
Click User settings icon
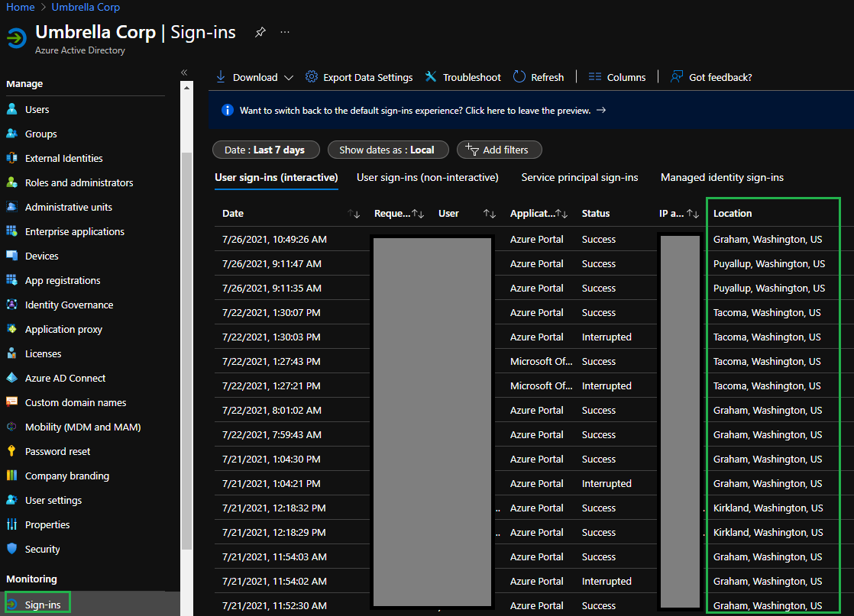pos(12,500)
